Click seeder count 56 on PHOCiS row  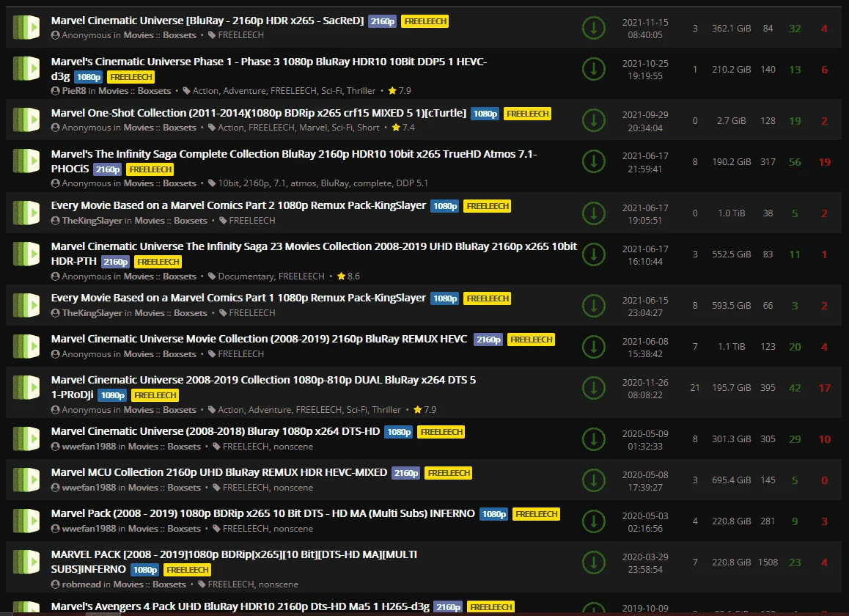point(795,162)
